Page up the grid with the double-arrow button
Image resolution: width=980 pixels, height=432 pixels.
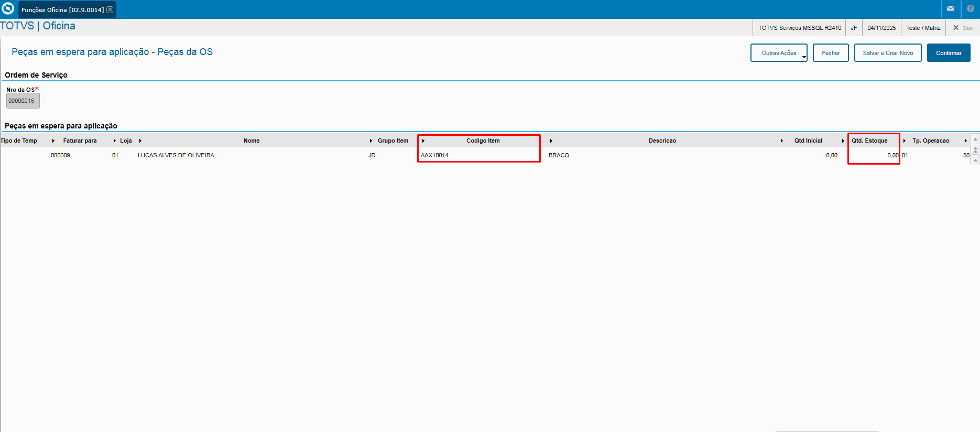click(x=975, y=150)
